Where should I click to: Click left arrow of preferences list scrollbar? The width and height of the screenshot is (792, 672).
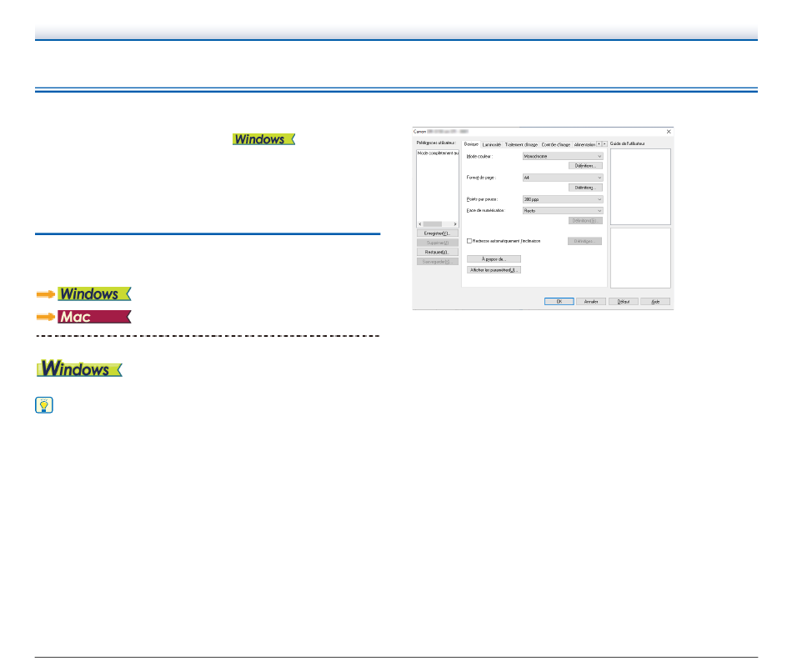tap(419, 224)
